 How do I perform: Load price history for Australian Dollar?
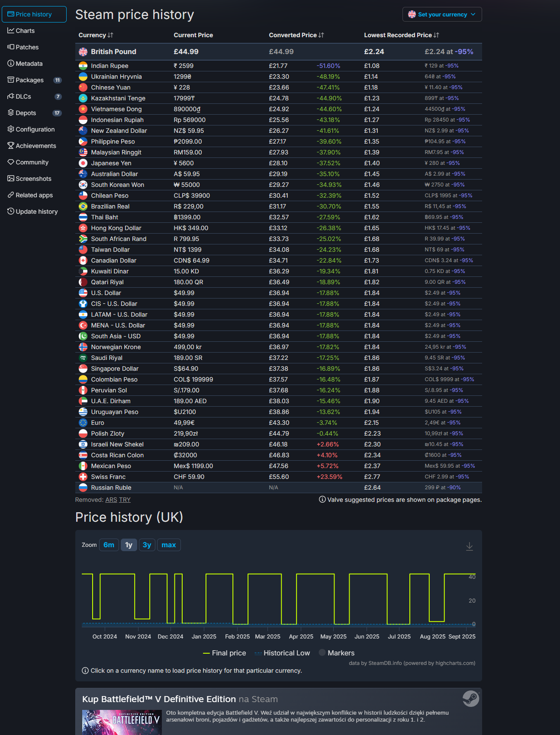(x=114, y=174)
